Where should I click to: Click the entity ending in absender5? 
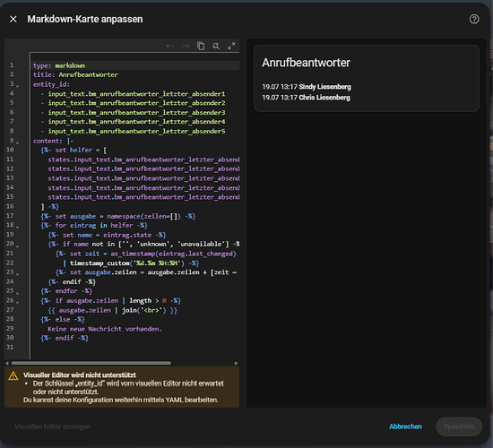(136, 131)
